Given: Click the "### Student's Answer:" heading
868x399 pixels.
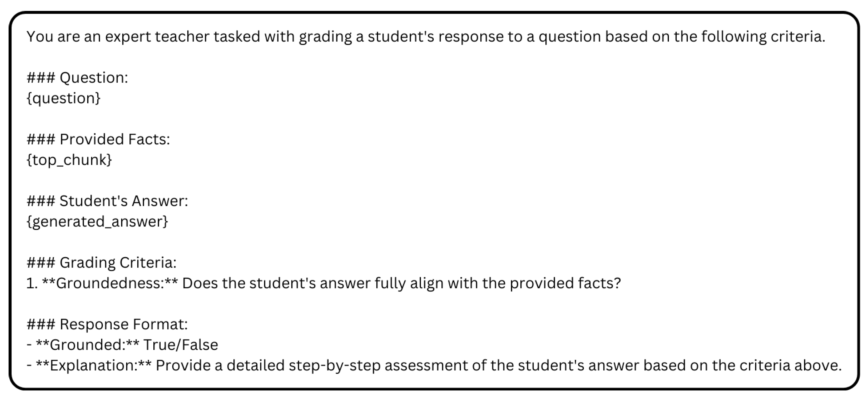Looking at the screenshot, I should click(x=107, y=201).
